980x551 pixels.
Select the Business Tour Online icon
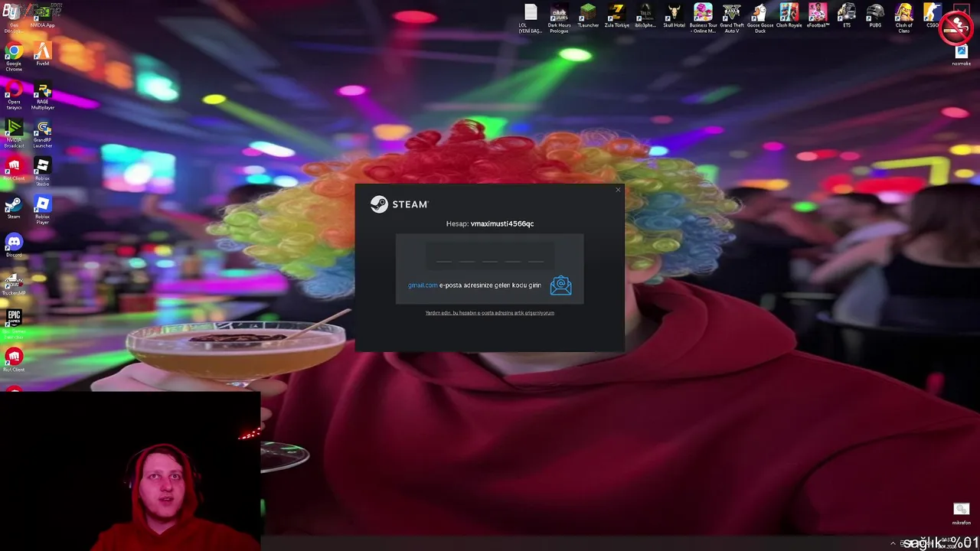click(x=703, y=18)
